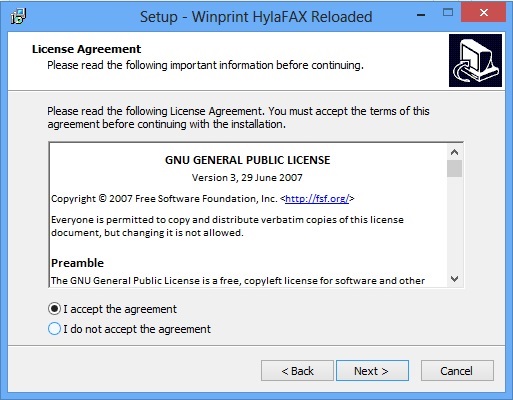The image size is (513, 400).
Task: Click the GNU GENERAL PUBLIC LICENSE heading
Action: click(248, 160)
